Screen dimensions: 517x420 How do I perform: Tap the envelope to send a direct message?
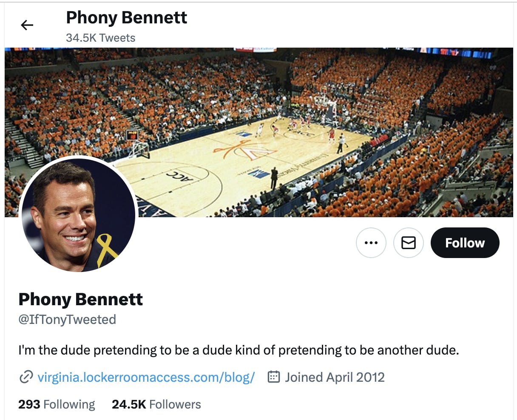408,243
